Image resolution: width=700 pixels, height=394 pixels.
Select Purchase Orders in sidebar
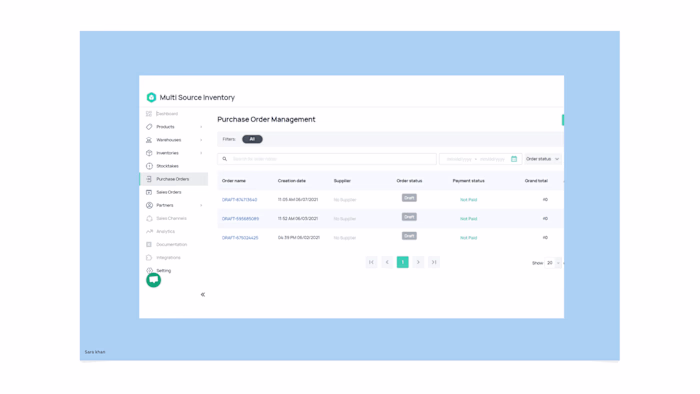click(x=174, y=179)
